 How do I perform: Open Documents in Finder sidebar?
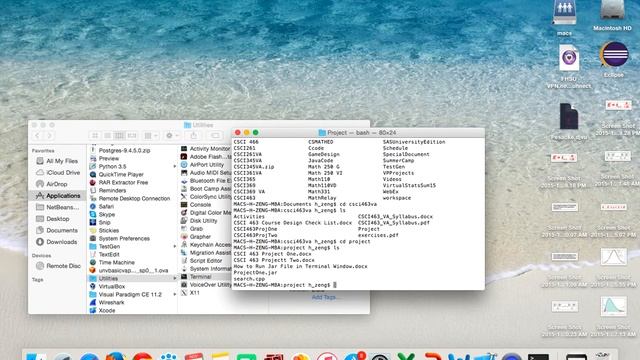tap(57, 230)
